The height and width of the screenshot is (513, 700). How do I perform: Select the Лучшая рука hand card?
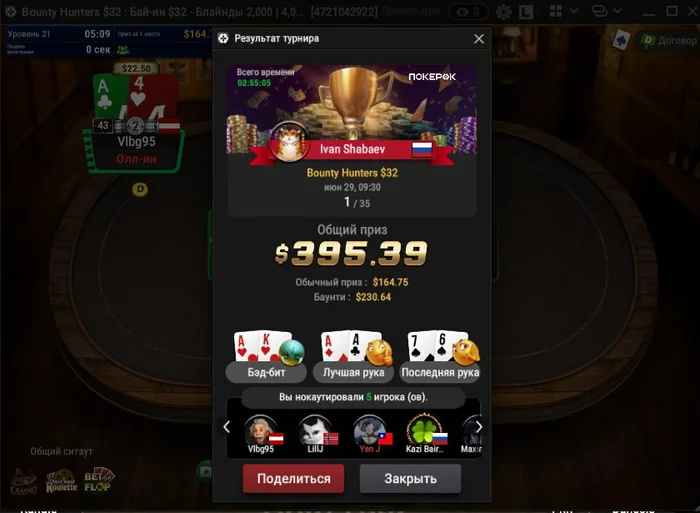click(x=353, y=356)
